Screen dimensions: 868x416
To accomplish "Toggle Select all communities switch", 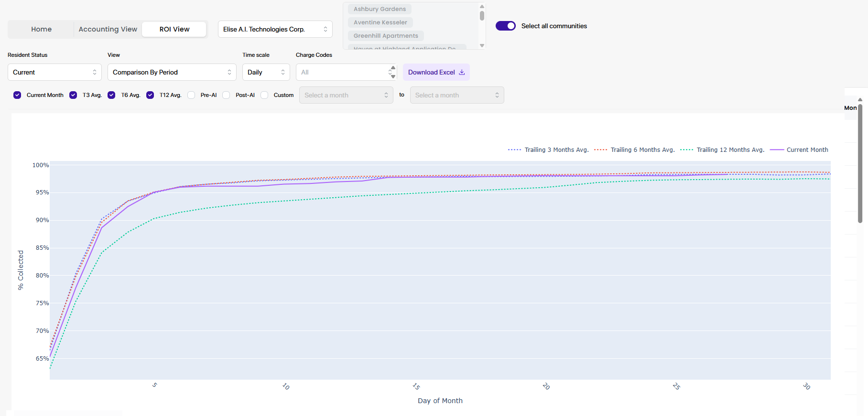I will [506, 26].
